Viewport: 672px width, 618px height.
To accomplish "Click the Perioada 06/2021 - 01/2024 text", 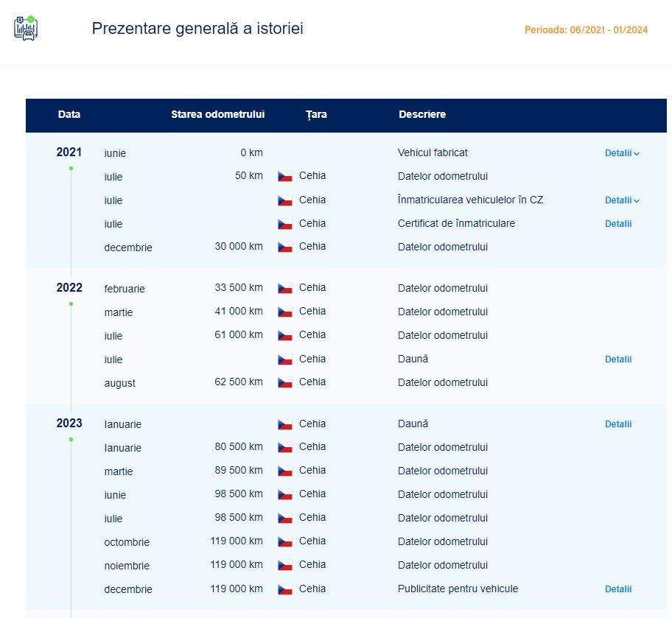I will coord(586,30).
